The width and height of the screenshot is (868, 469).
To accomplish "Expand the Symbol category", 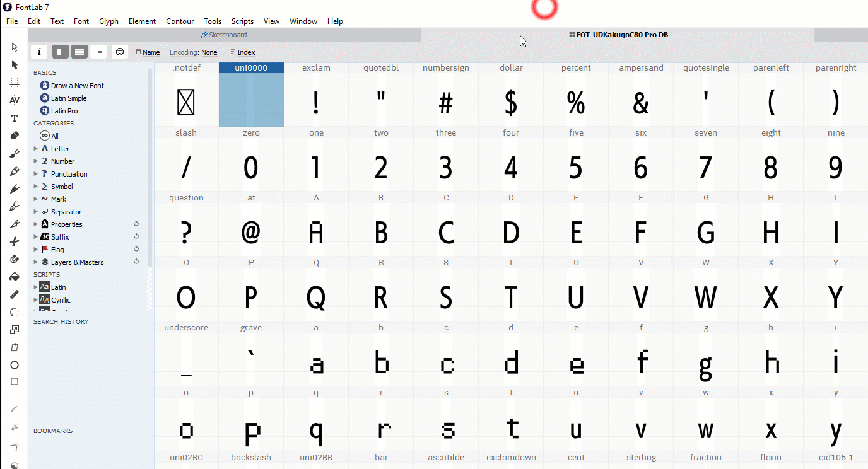I will [x=36, y=187].
